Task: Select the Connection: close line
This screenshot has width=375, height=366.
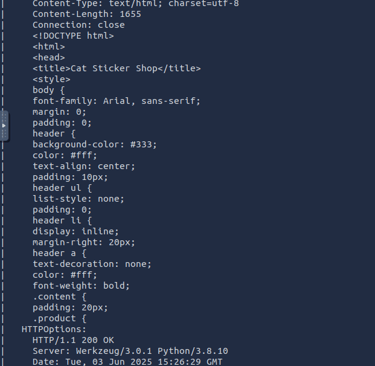Action: coord(79,25)
